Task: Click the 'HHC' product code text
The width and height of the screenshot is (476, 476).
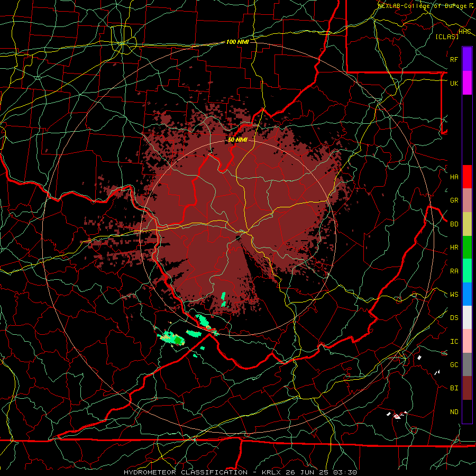Action: [464, 32]
